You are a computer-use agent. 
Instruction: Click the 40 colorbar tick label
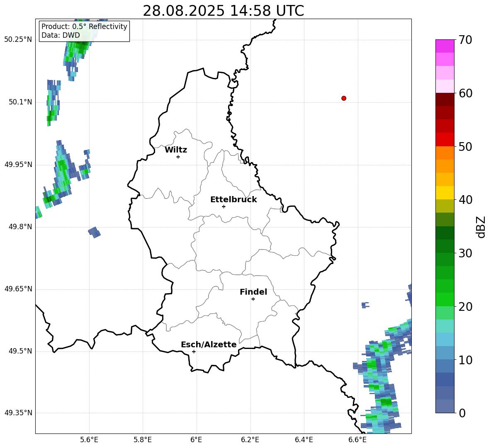[465, 200]
